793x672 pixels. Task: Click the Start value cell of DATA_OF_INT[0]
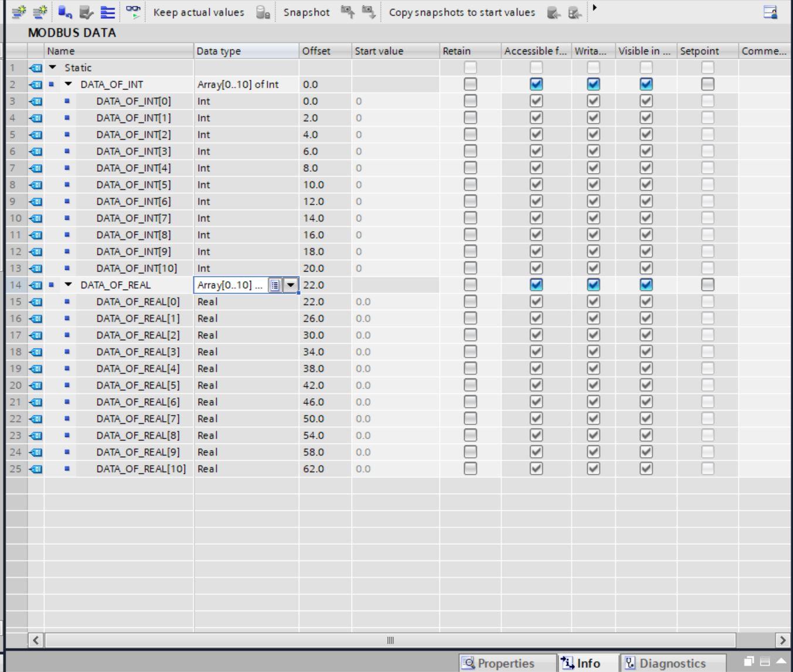[x=396, y=101]
